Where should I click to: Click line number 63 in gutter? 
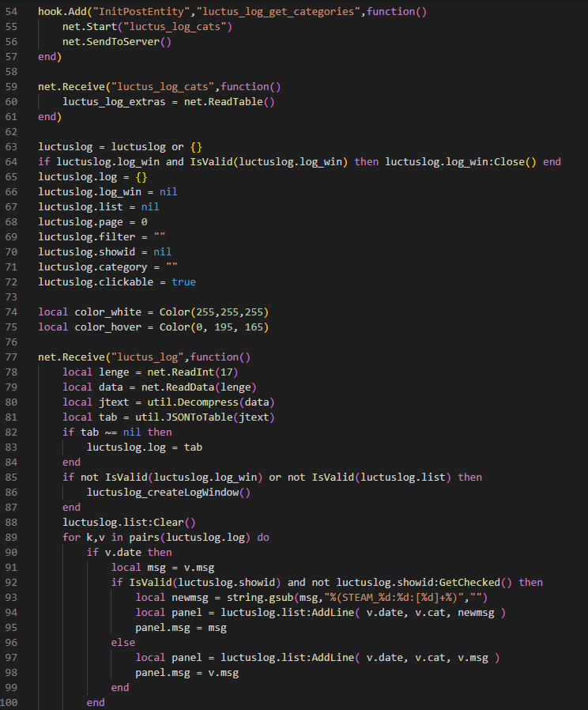[11, 147]
